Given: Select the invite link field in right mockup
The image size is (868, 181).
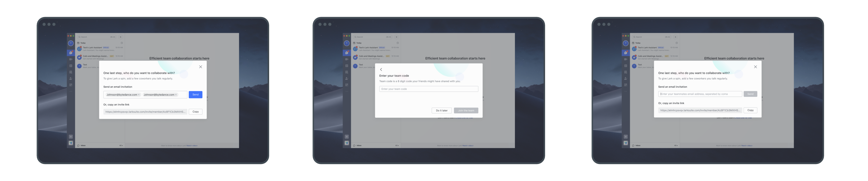Looking at the screenshot, I should pos(700,110).
